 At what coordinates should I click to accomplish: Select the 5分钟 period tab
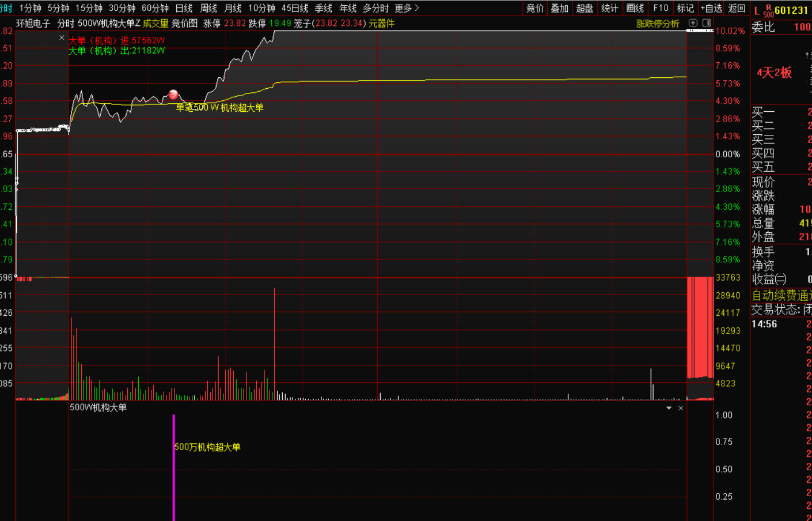[x=58, y=8]
